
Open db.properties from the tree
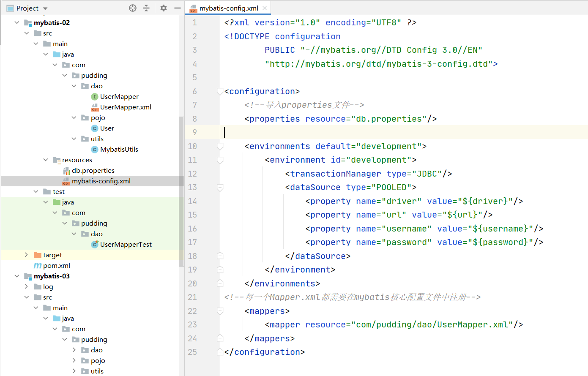click(93, 171)
